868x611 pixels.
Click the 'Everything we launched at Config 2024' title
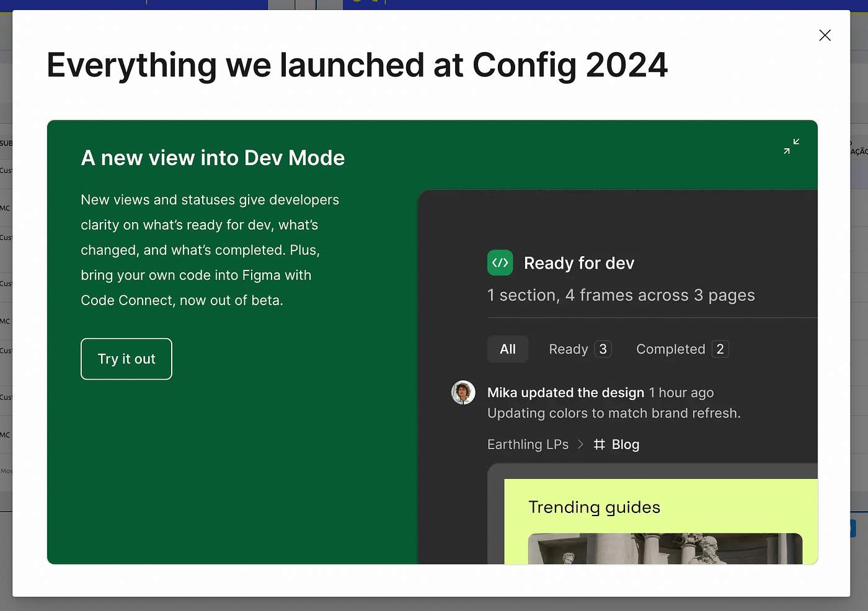point(357,66)
